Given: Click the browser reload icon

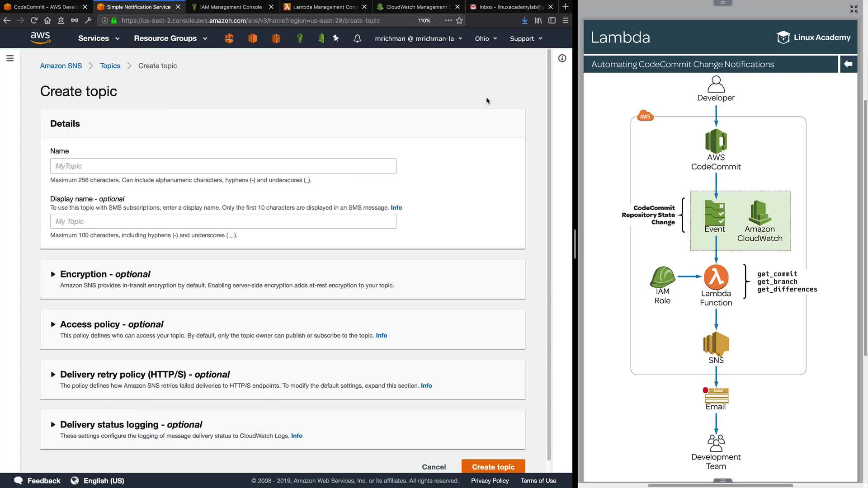Looking at the screenshot, I should pos(34,20).
